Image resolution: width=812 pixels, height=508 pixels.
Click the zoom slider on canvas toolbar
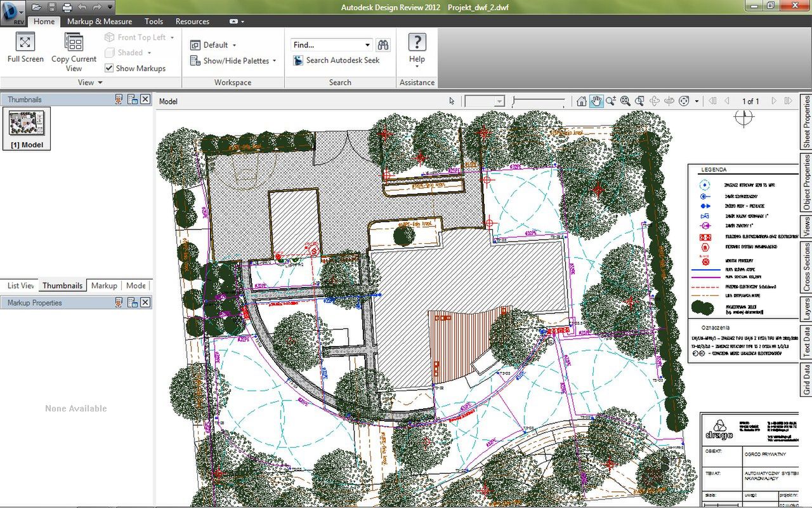(539, 101)
